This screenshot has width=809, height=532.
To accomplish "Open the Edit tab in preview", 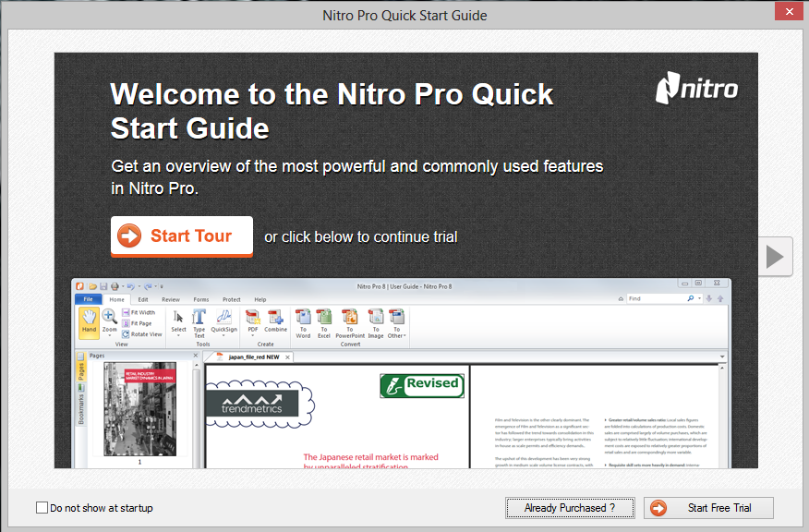I will [x=143, y=299].
